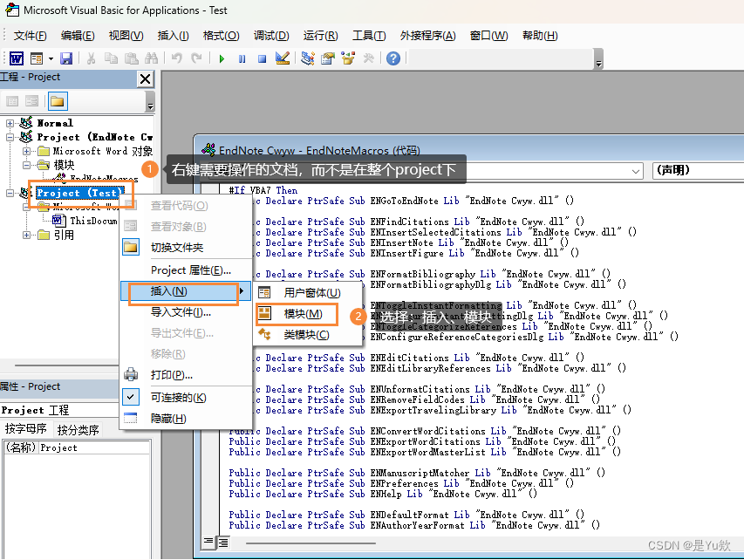The height and width of the screenshot is (560, 744).
Task: Stop execution with the Reset square icon
Action: [x=262, y=58]
